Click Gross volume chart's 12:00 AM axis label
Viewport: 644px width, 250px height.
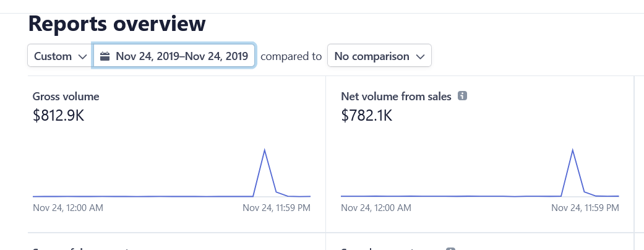pos(68,208)
